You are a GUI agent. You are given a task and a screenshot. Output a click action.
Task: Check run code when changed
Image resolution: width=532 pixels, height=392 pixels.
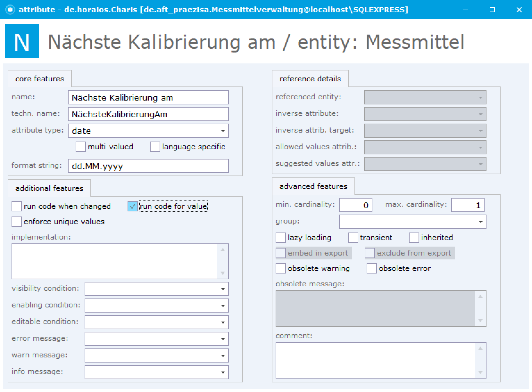(17, 206)
